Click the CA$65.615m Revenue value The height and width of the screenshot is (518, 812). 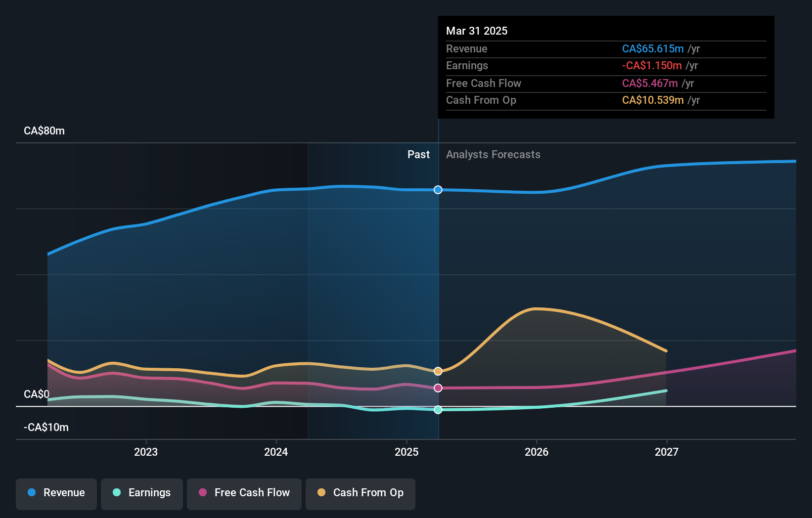click(653, 48)
